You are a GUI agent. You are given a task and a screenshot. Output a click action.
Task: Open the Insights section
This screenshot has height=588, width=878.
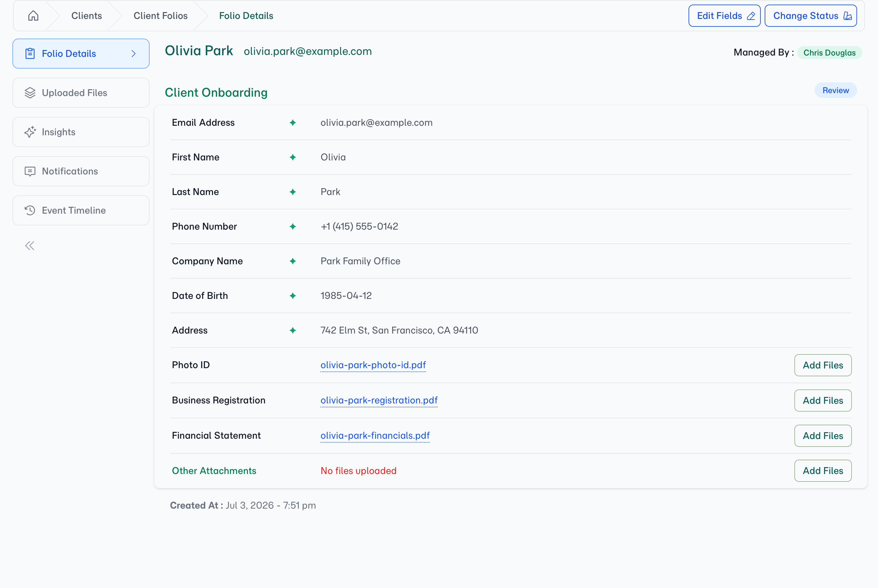81,132
